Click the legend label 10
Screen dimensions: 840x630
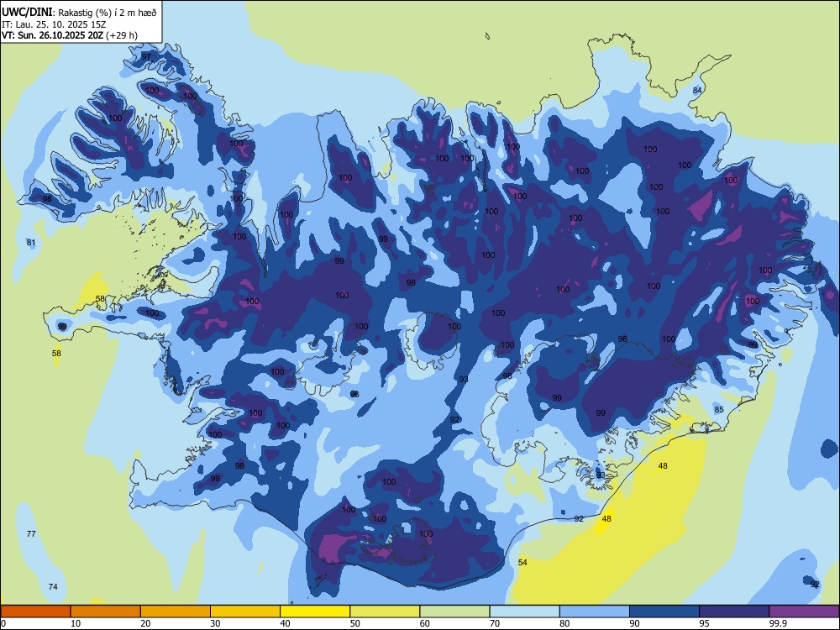click(x=76, y=623)
